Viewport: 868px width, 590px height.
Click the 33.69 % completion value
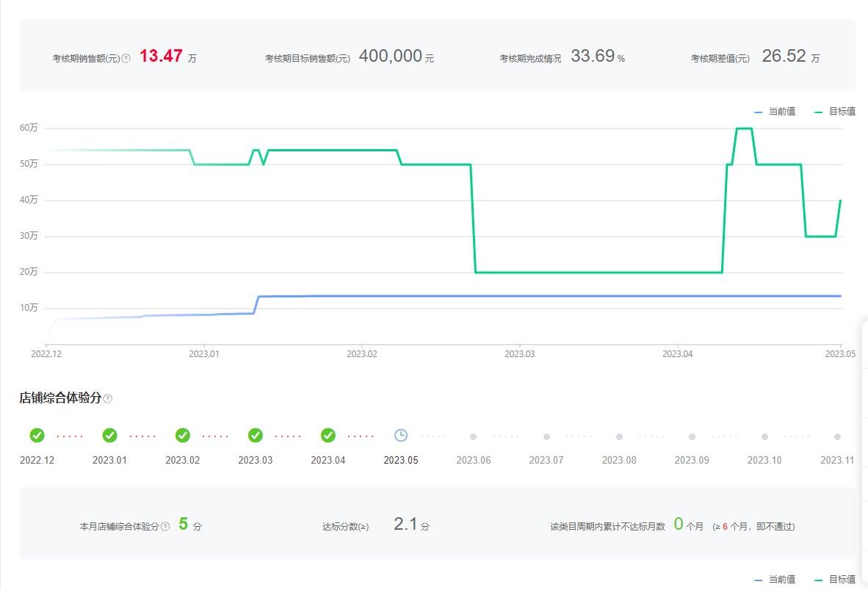(x=598, y=56)
